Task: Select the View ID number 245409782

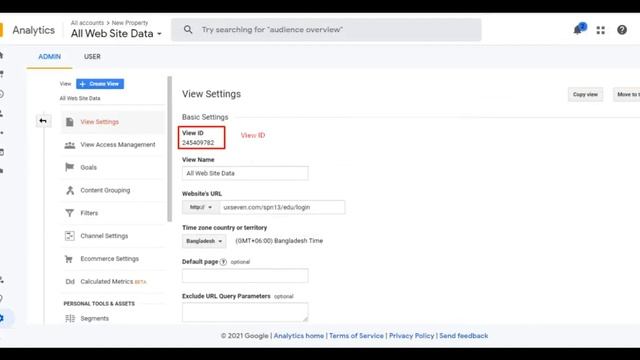Action: 198,143
